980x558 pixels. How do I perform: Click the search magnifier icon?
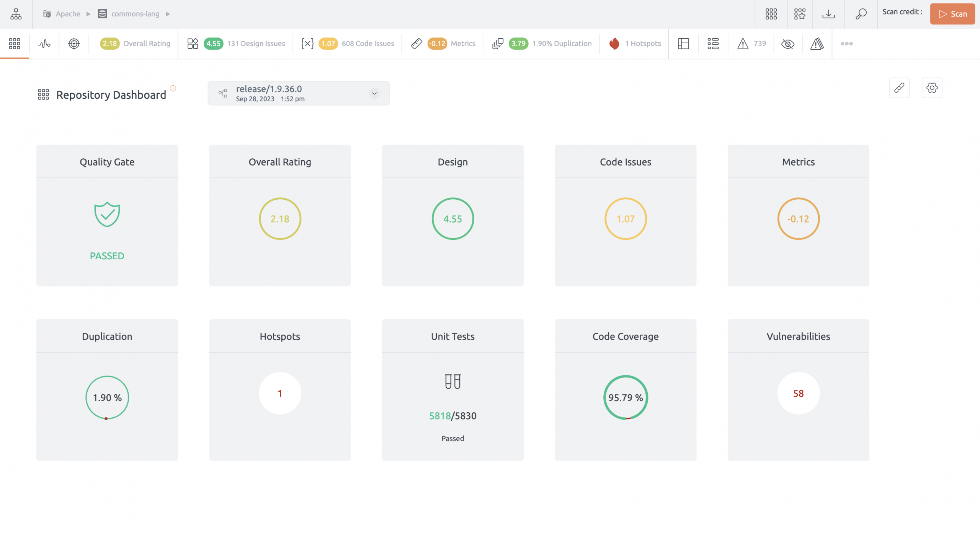860,14
